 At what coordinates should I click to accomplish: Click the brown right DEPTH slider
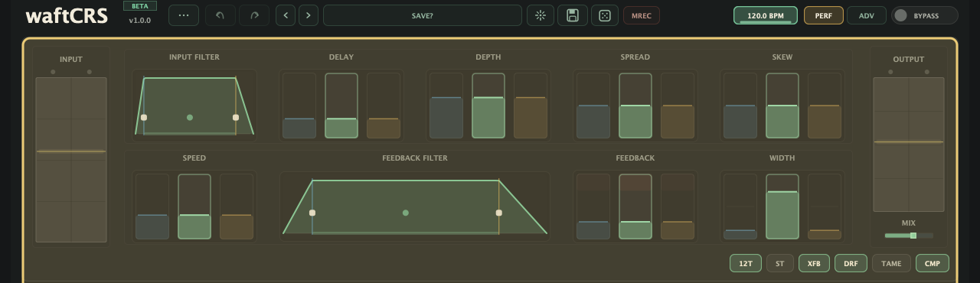click(x=531, y=106)
